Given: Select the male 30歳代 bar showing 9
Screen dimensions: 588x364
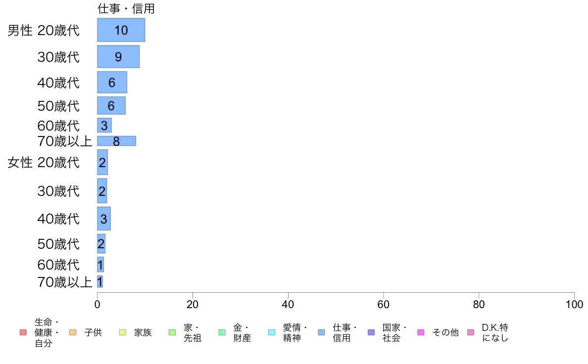Looking at the screenshot, I should (118, 56).
